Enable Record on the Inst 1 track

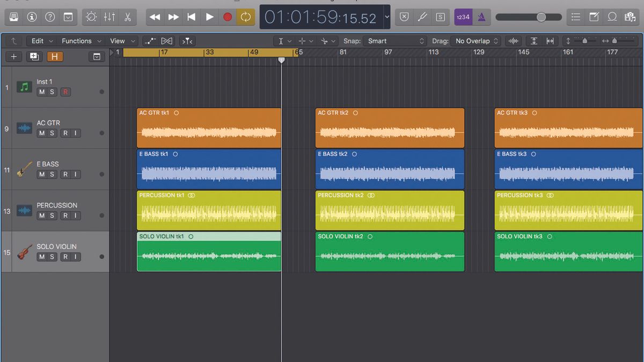65,92
